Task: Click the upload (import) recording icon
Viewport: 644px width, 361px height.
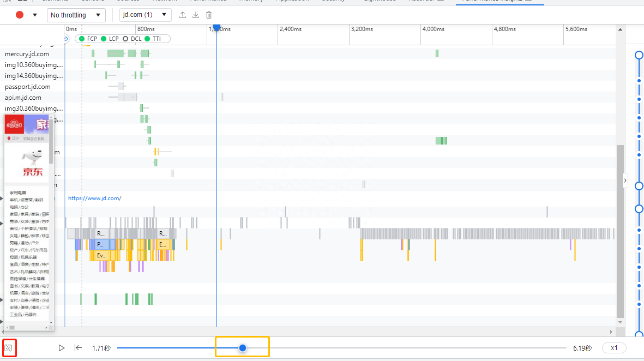Action: pyautogui.click(x=183, y=15)
